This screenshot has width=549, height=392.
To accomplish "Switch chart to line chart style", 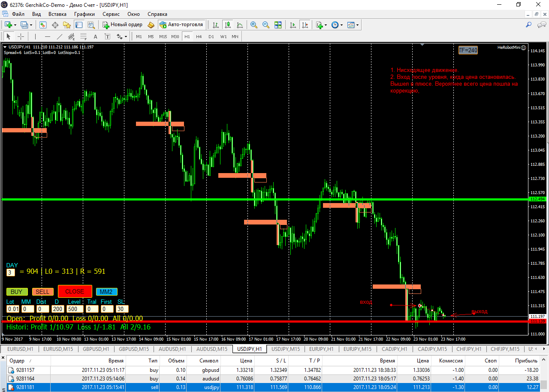I will [240, 25].
